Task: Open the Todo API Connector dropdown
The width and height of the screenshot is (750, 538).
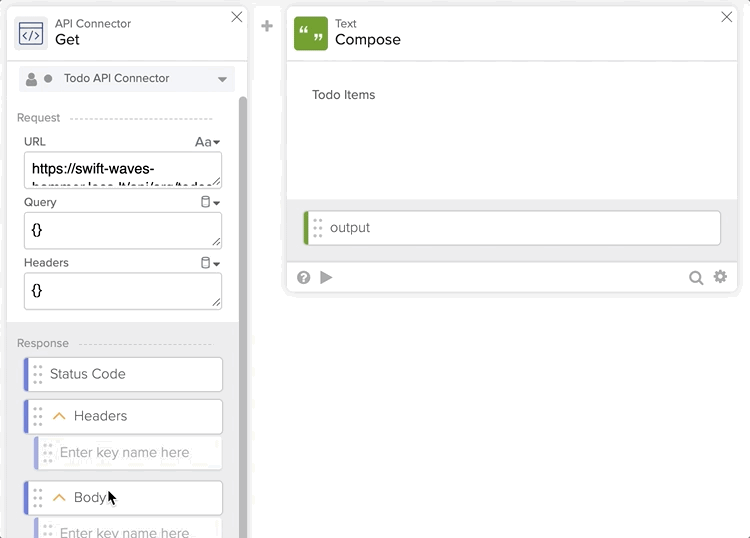Action: (x=222, y=79)
